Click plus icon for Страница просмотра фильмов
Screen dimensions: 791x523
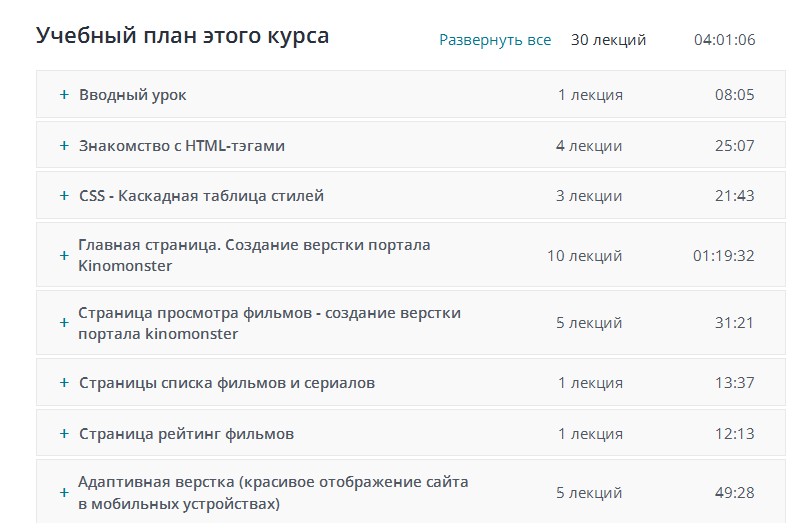point(64,323)
